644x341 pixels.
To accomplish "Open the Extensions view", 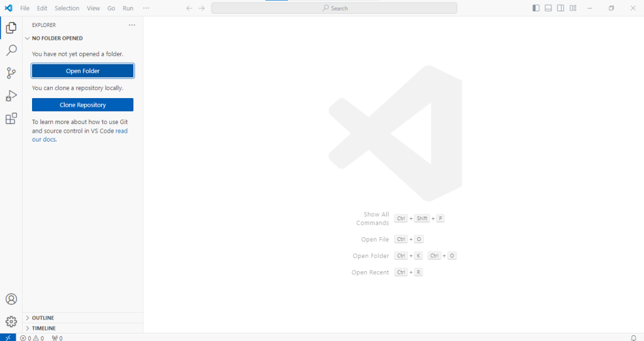I will click(x=11, y=119).
